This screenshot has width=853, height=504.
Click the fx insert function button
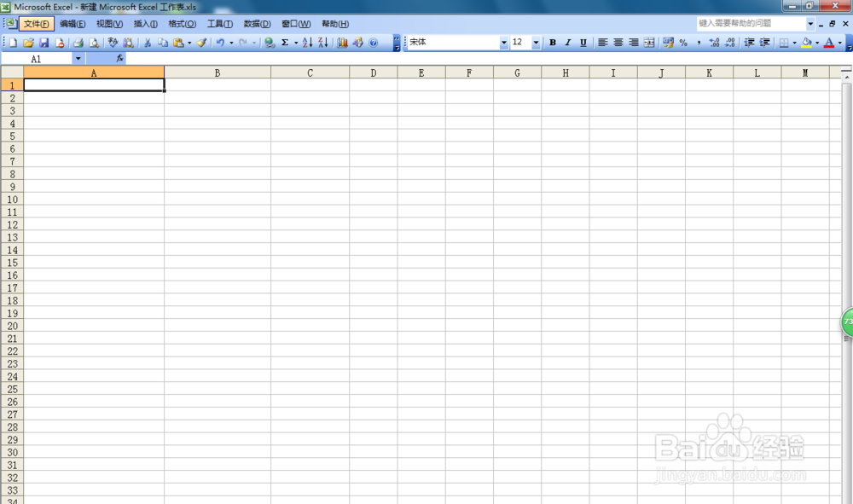[x=119, y=58]
